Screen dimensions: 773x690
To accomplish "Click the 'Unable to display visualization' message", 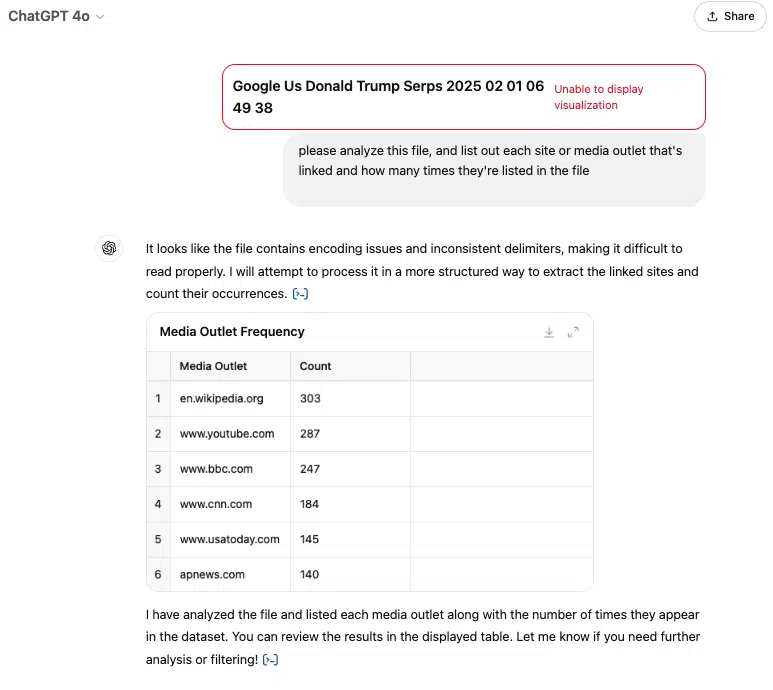I will [598, 97].
